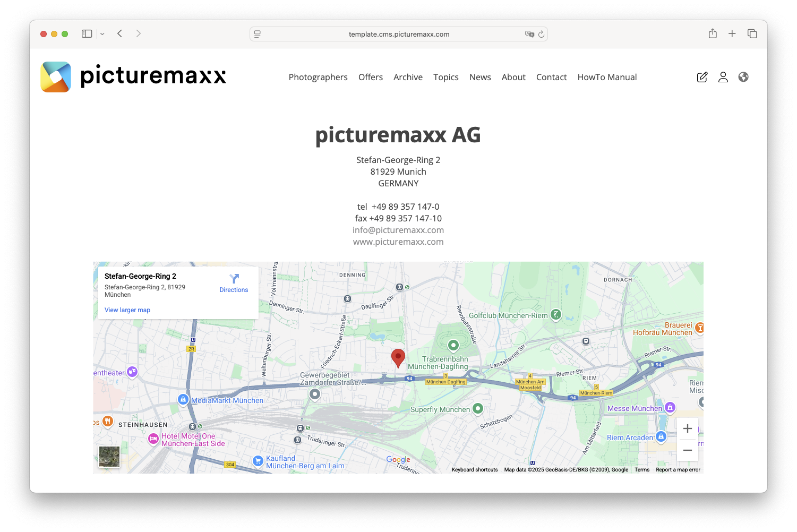Click the Riem Arcaden shopping marker
797x532 pixels.
(661, 436)
